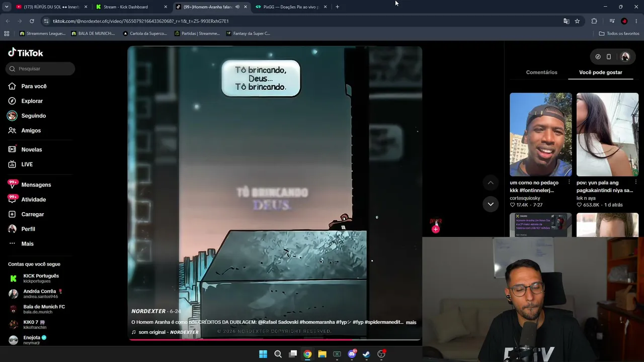The image size is (644, 362).
Task: Expand video description with 'mais'
Action: click(411, 322)
